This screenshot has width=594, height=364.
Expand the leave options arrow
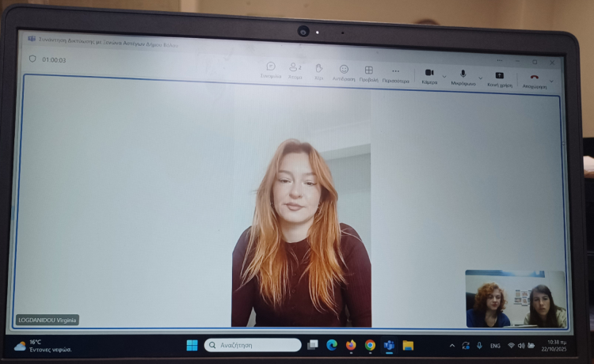(x=552, y=81)
